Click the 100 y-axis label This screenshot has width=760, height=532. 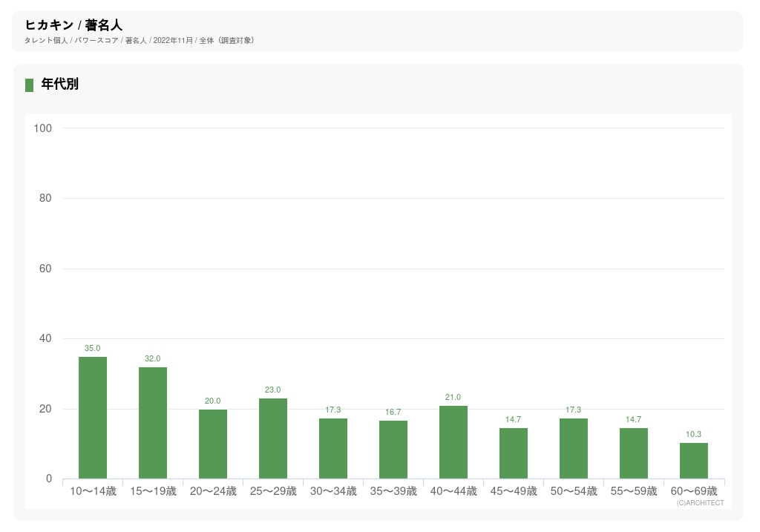tap(43, 128)
